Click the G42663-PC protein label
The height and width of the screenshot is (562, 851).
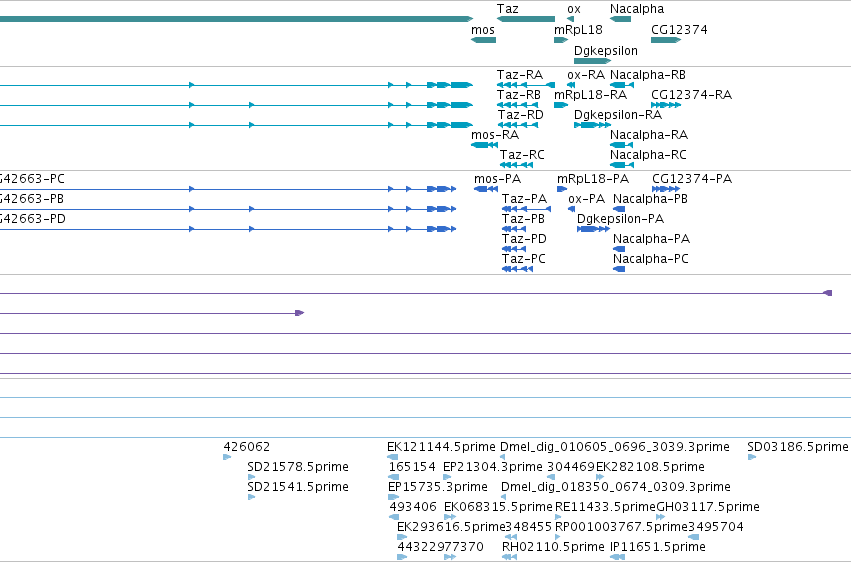tap(32, 178)
